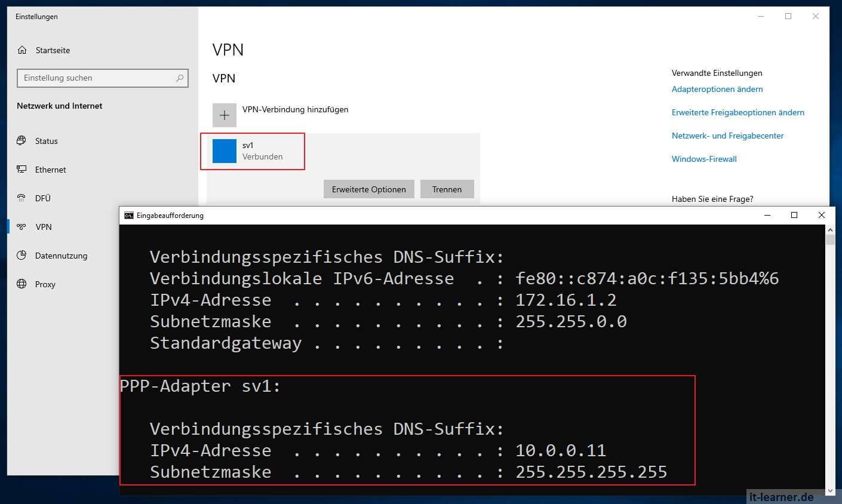Click the plus icon to add VPN

225,115
